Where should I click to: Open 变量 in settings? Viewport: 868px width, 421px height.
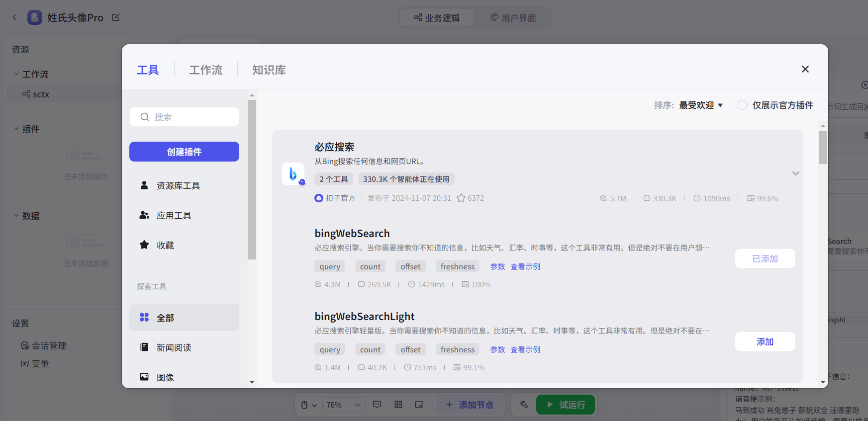[x=35, y=363]
